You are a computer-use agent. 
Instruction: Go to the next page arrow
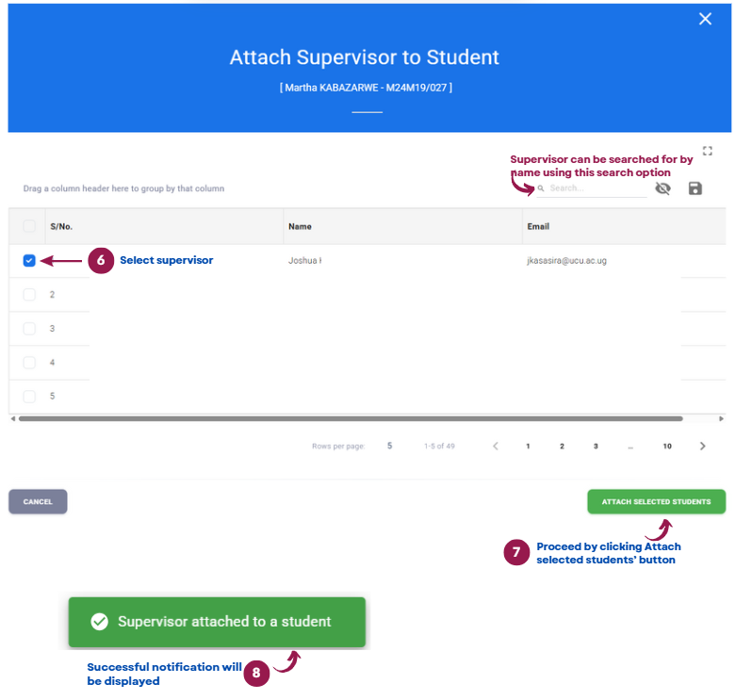(702, 446)
